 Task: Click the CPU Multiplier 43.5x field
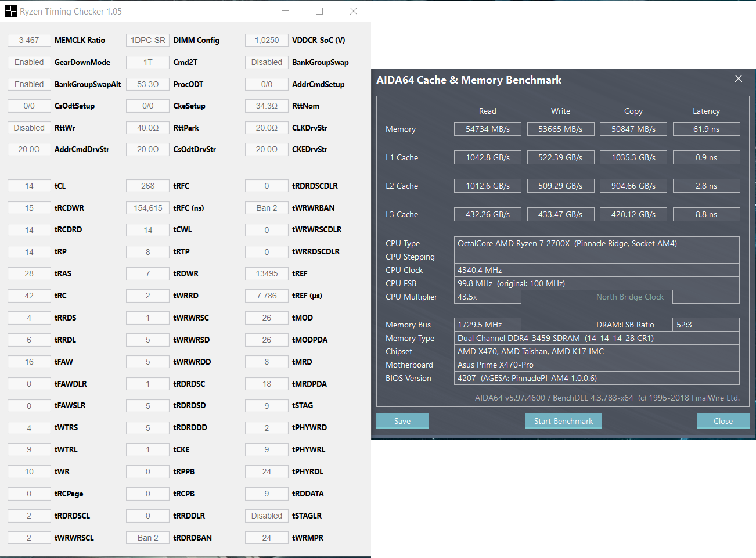[x=487, y=297]
